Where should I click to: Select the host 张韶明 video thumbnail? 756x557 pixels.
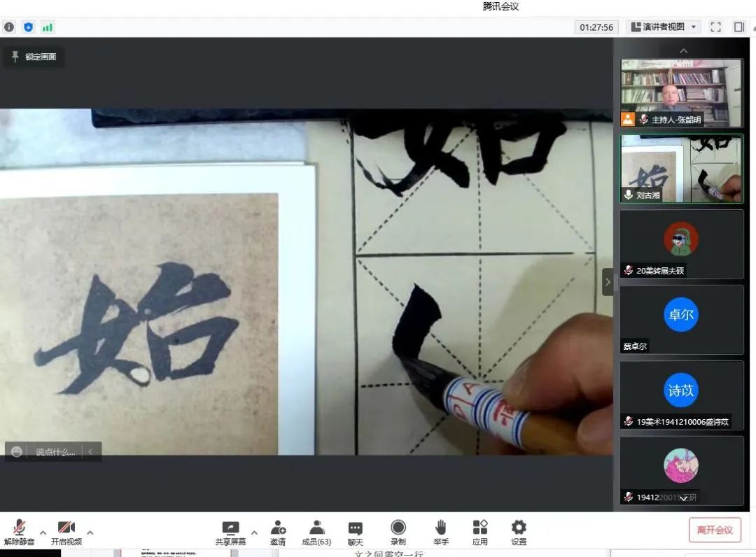pyautogui.click(x=681, y=92)
